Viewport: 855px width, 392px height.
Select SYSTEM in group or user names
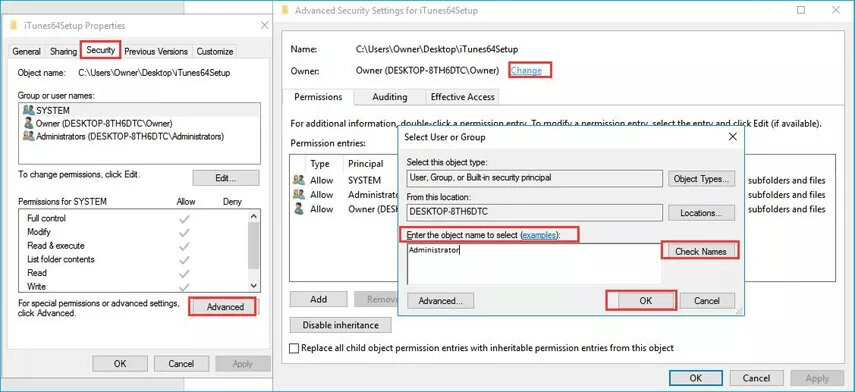pyautogui.click(x=140, y=110)
